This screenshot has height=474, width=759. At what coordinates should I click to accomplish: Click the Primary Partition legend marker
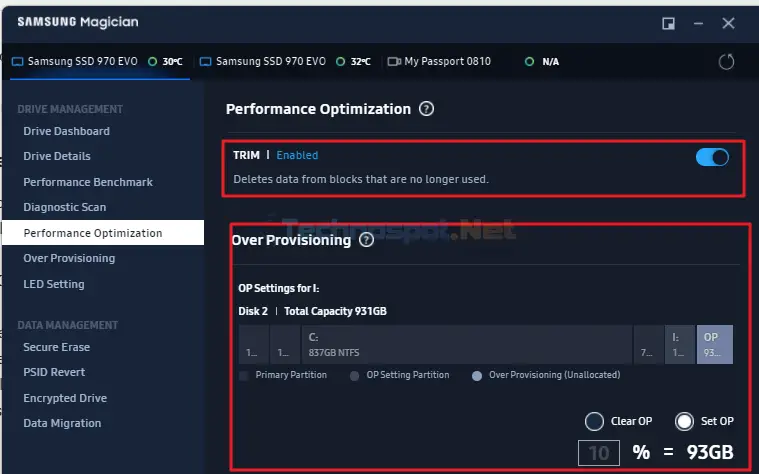coord(244,376)
